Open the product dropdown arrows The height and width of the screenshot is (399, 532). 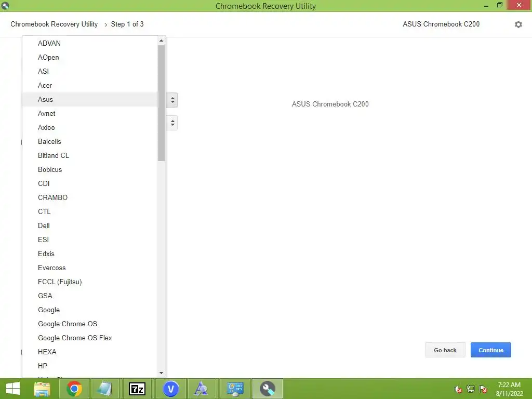pos(172,123)
